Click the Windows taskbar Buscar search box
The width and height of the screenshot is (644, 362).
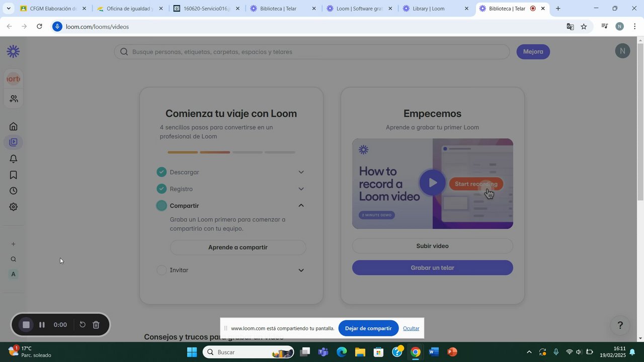click(249, 352)
